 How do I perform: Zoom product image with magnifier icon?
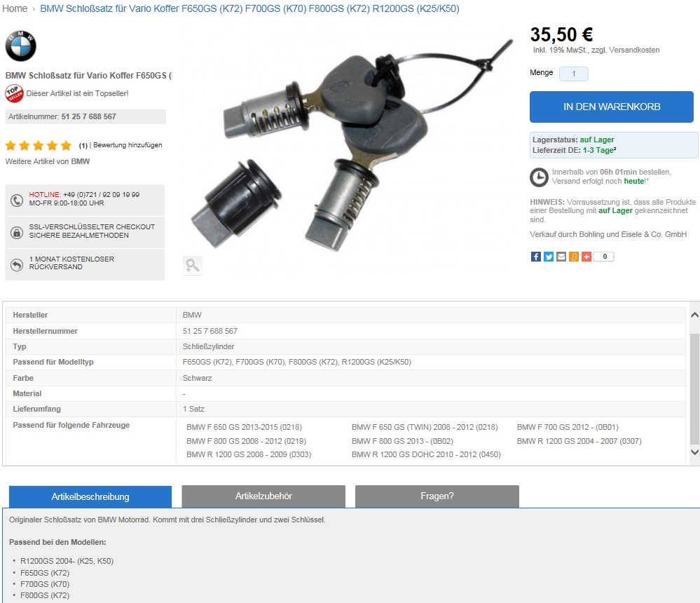point(193,265)
